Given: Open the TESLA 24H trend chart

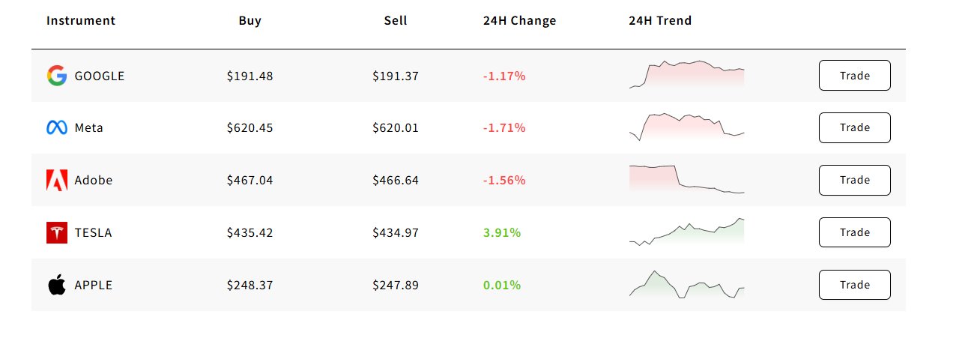Looking at the screenshot, I should click(x=687, y=232).
